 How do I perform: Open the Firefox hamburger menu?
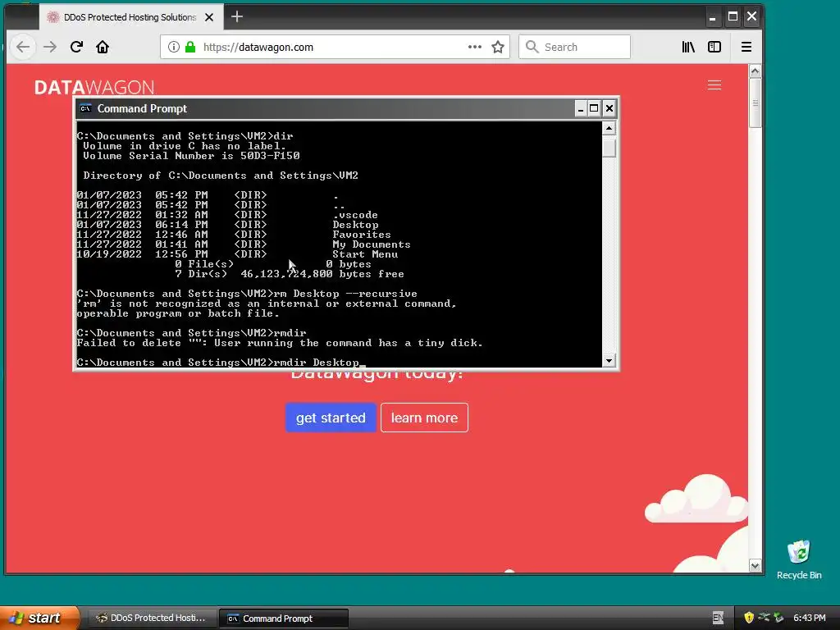746,47
